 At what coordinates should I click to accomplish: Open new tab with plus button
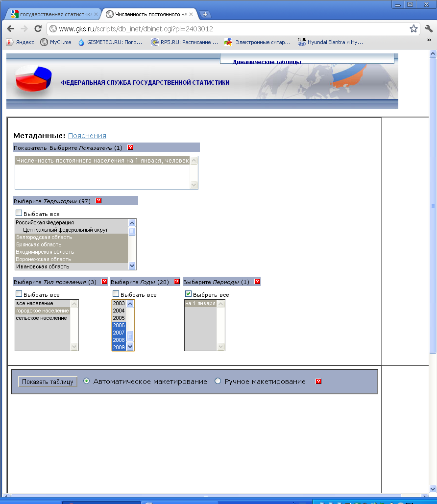tap(205, 14)
